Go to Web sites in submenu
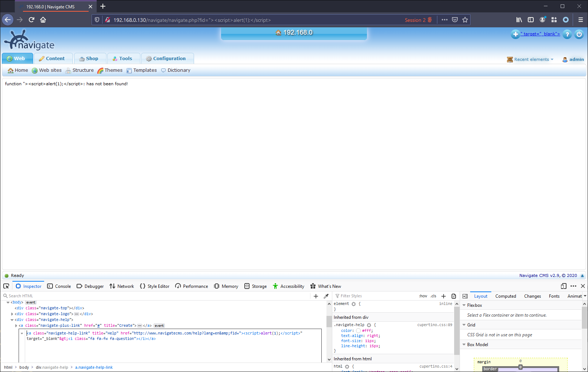 (x=47, y=70)
